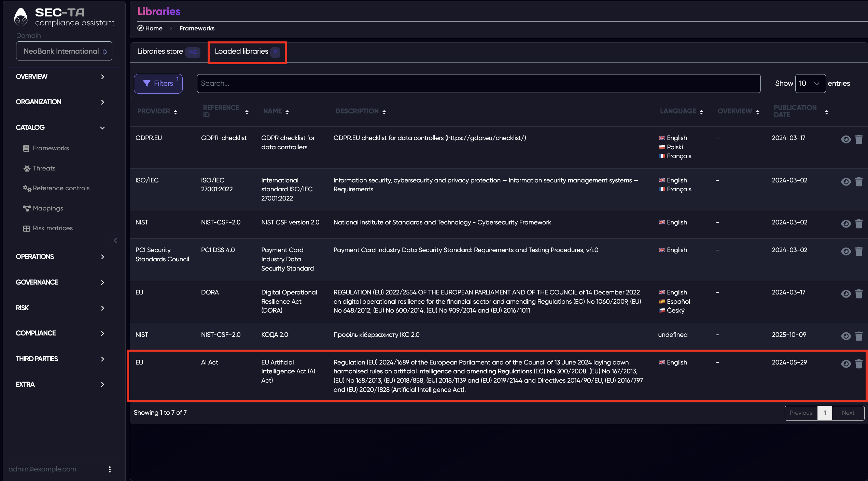Expand the Organization sidebar section

click(60, 102)
